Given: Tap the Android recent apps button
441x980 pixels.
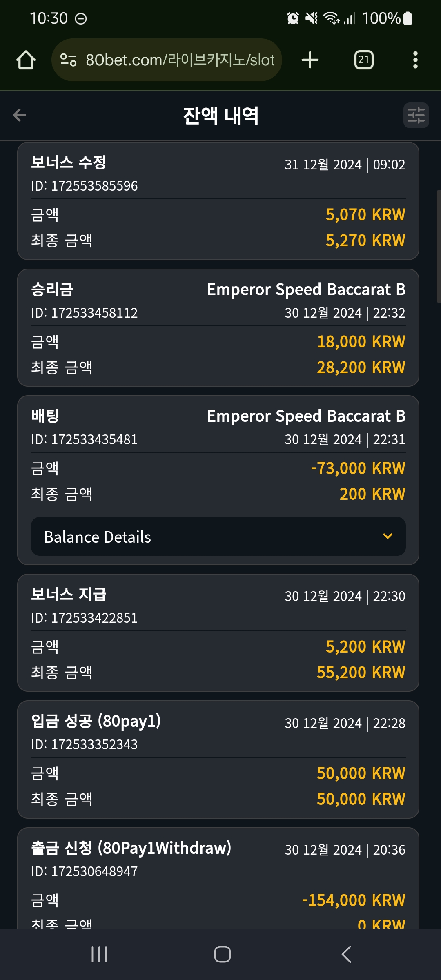Looking at the screenshot, I should click(x=99, y=954).
